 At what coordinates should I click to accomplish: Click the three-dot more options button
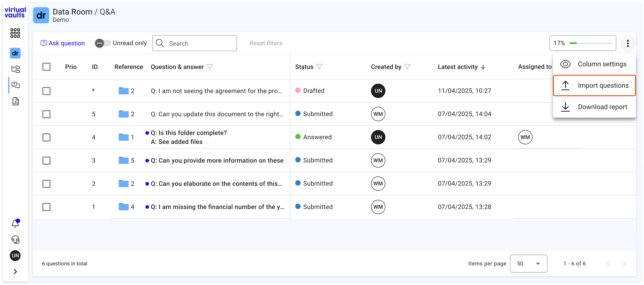[628, 43]
